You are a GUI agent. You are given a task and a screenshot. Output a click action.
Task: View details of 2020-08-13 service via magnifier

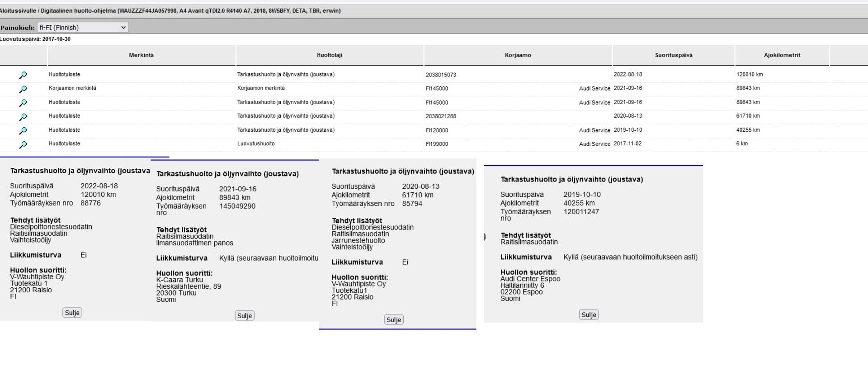click(23, 117)
